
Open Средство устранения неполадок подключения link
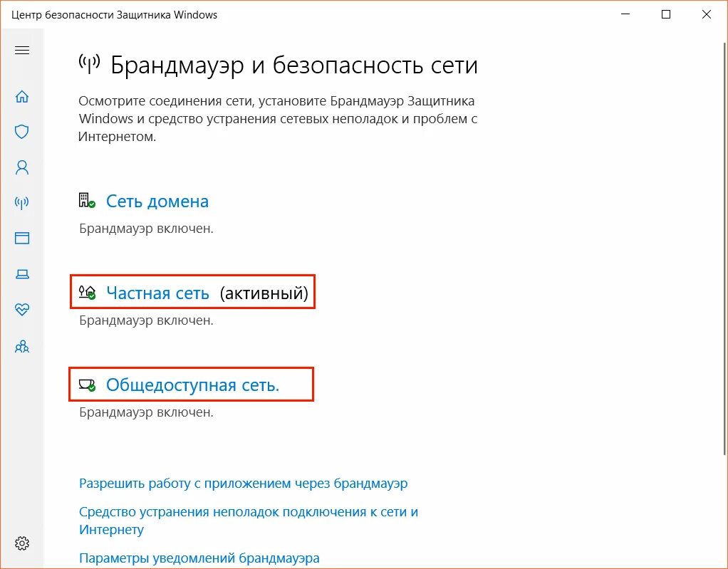tap(249, 521)
